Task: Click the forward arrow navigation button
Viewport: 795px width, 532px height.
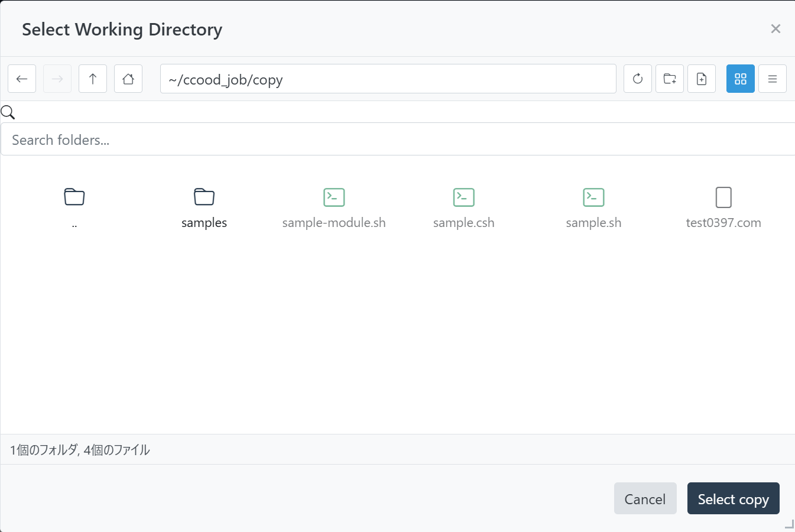Action: click(x=57, y=79)
